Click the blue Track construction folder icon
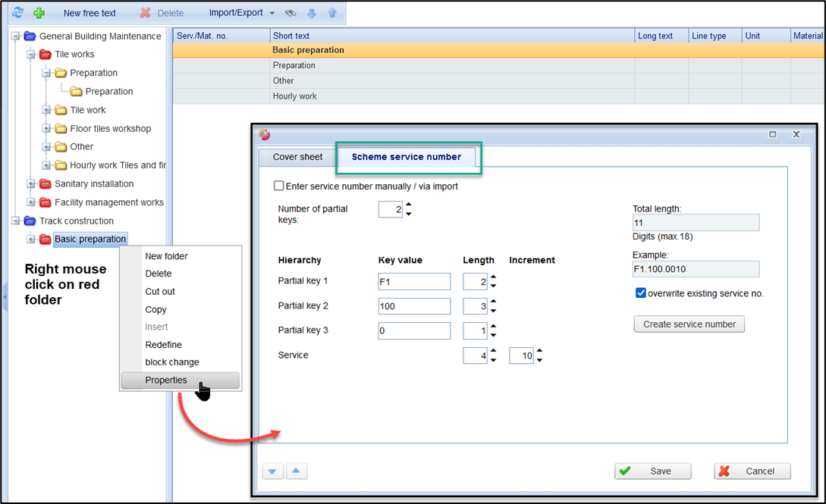Viewport: 826px width, 504px height. tap(30, 221)
